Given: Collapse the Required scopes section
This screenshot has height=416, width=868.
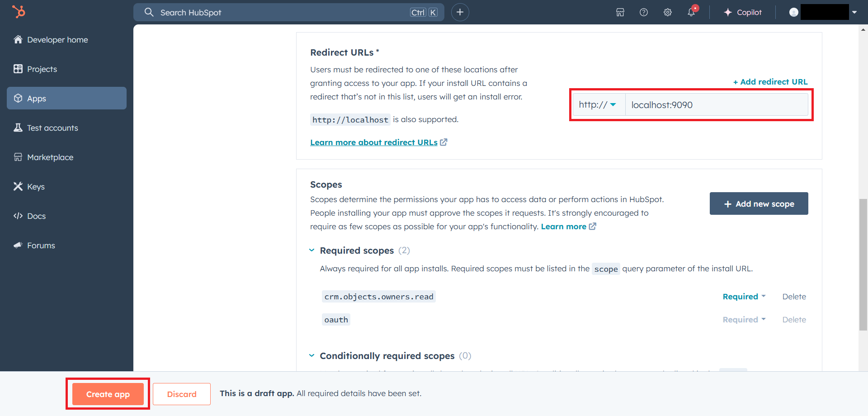Looking at the screenshot, I should [311, 250].
